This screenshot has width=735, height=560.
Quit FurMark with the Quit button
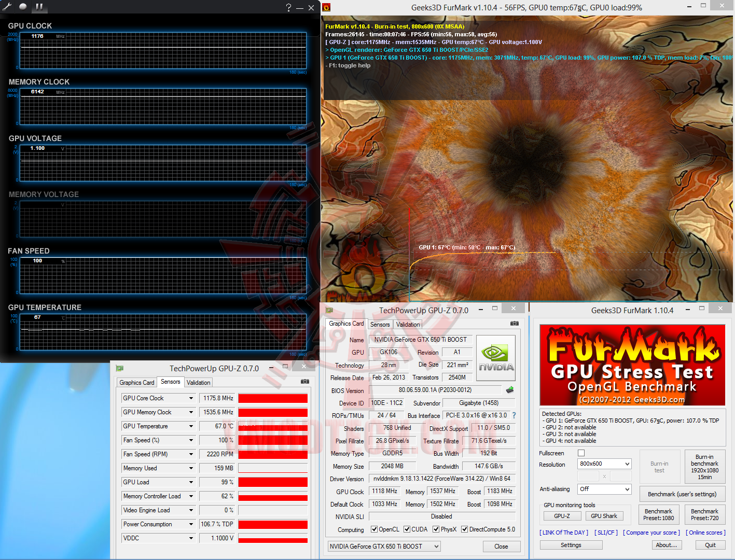pyautogui.click(x=711, y=545)
